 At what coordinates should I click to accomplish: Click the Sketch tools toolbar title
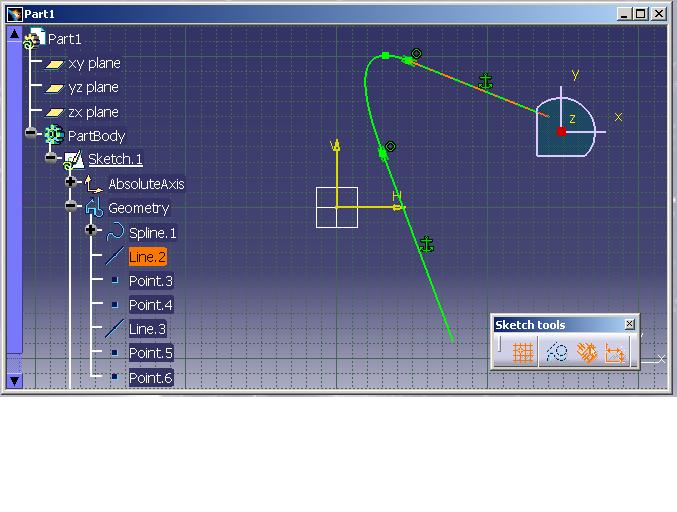(530, 325)
